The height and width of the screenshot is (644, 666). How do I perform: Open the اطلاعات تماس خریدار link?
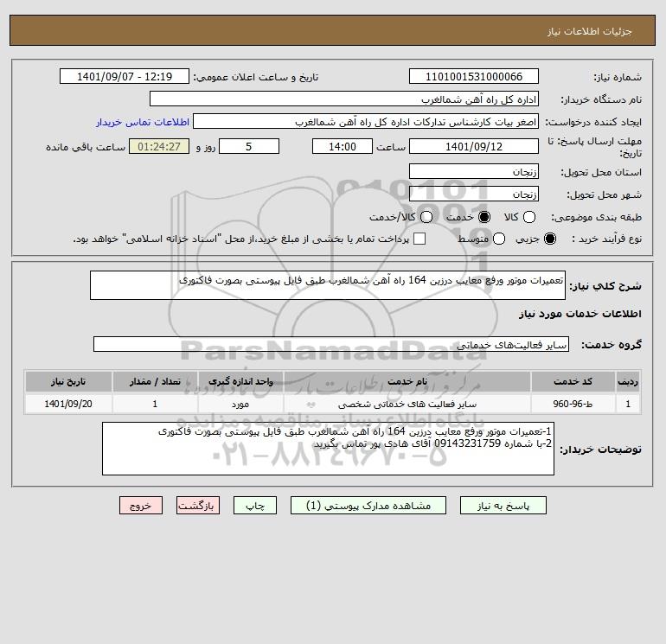click(x=143, y=122)
